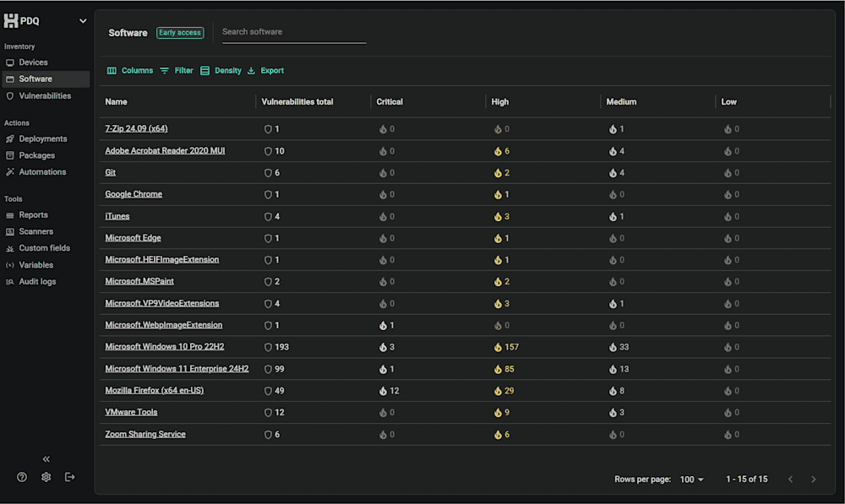
Task: Open the Google Chrome link
Action: tap(134, 194)
